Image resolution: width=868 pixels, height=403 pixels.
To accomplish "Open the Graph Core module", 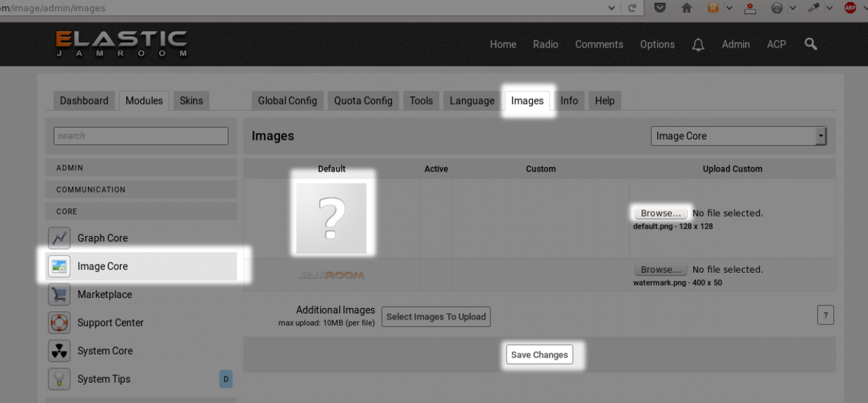I will click(x=102, y=238).
